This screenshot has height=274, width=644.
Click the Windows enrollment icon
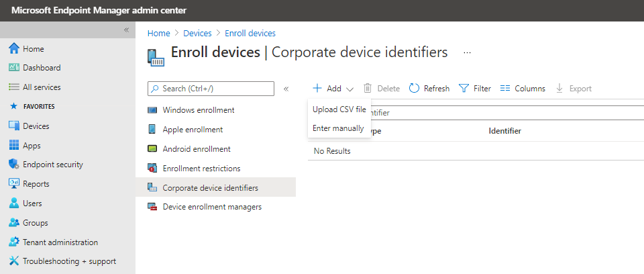click(152, 110)
